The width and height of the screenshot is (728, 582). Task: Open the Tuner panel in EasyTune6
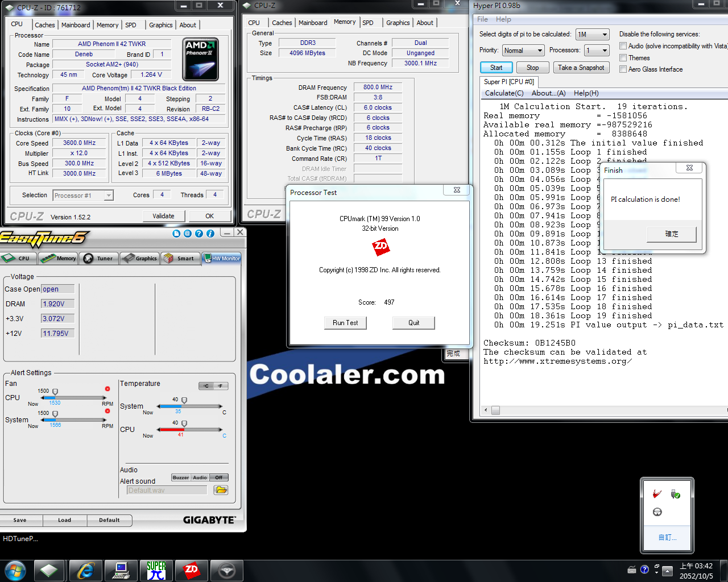coord(98,258)
